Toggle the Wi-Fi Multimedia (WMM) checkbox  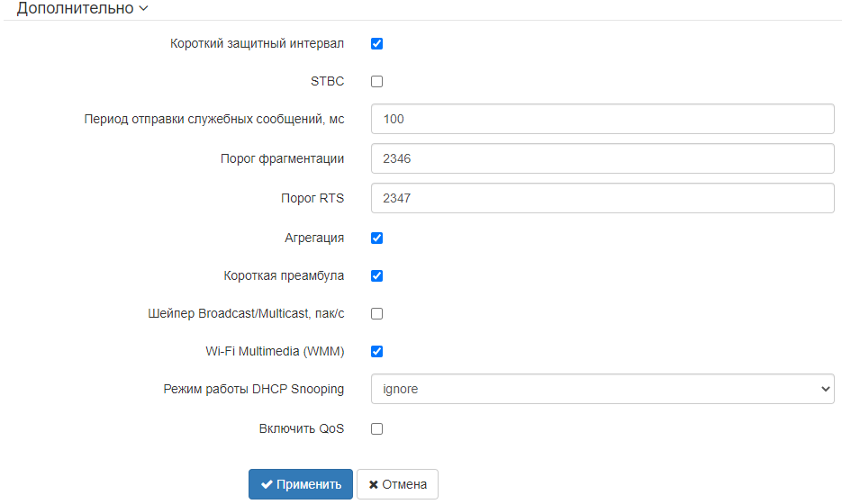tap(377, 351)
